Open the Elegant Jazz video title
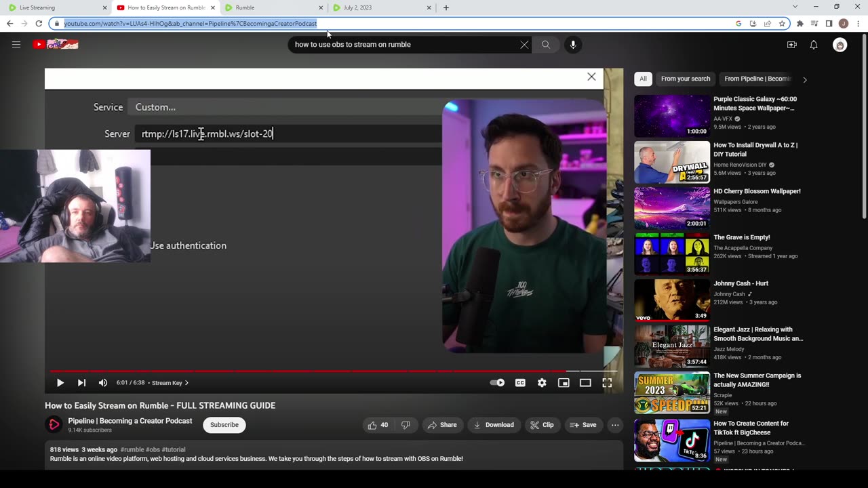The height and width of the screenshot is (488, 868). 758,333
